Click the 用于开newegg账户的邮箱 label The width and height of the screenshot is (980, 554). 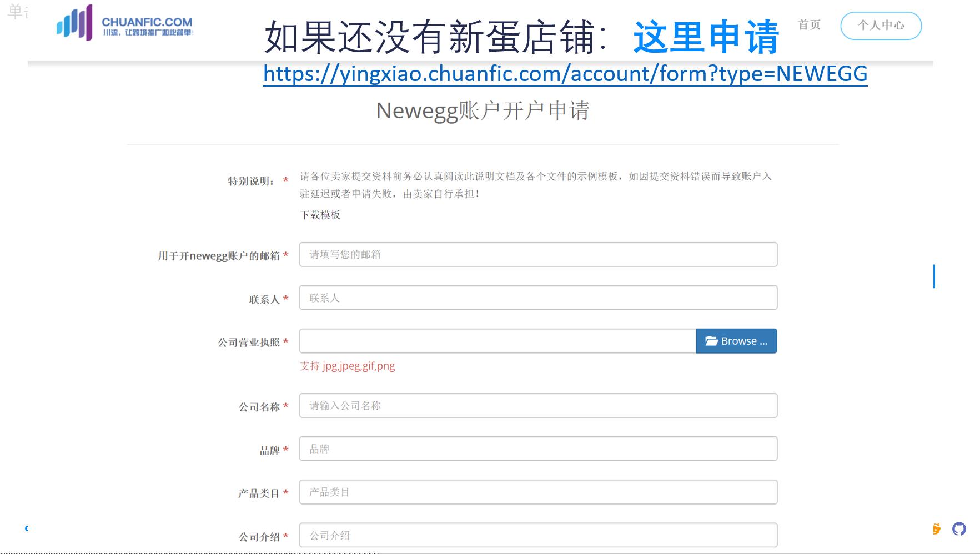(x=219, y=256)
